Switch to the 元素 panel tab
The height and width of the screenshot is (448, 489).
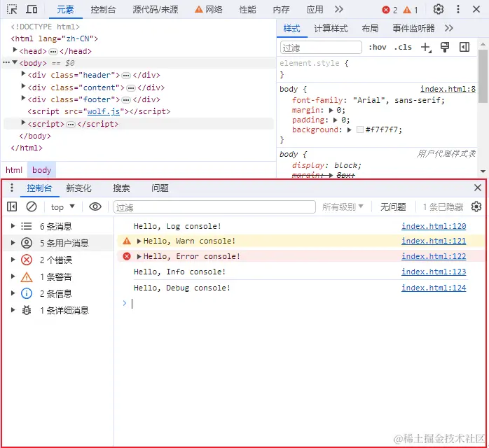pyautogui.click(x=65, y=10)
